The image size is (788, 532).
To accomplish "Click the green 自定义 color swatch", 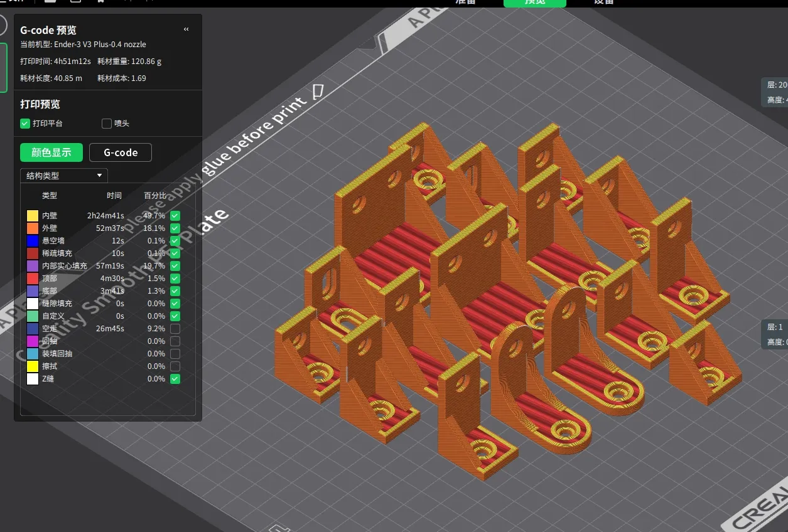I will [33, 316].
